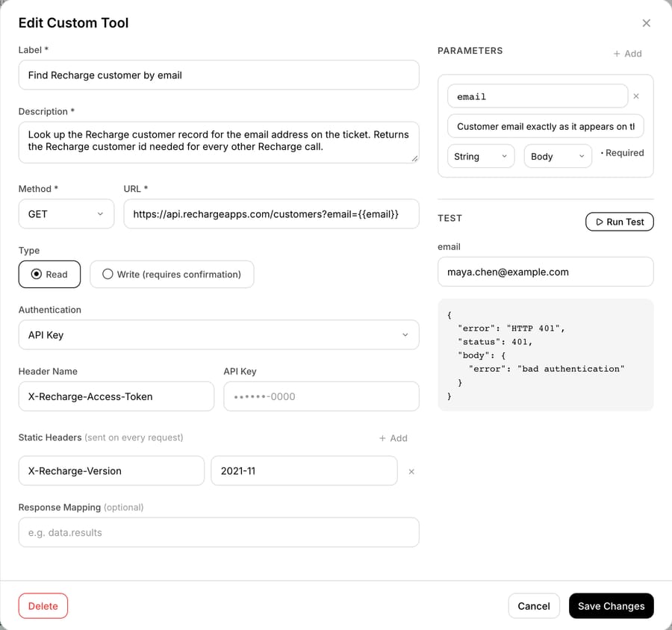Edit the email parameter name field
Screen dimensions: 672x630
click(538, 96)
